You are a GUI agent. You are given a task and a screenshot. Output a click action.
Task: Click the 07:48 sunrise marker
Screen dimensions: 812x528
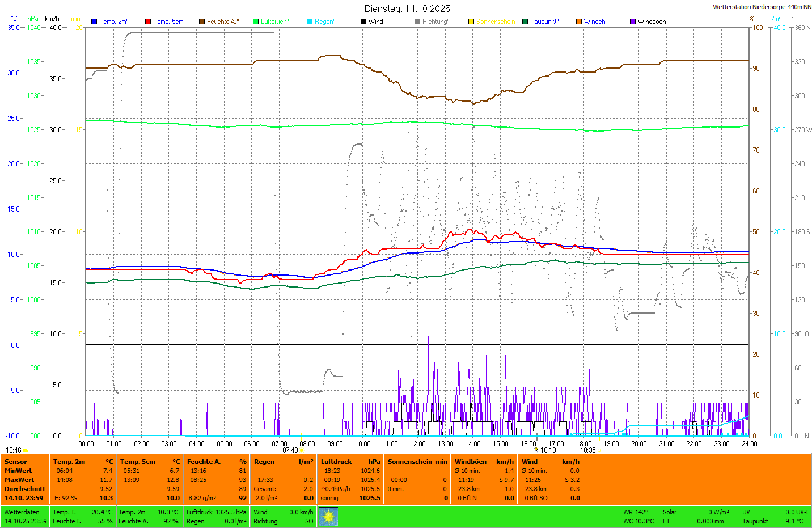[290, 450]
